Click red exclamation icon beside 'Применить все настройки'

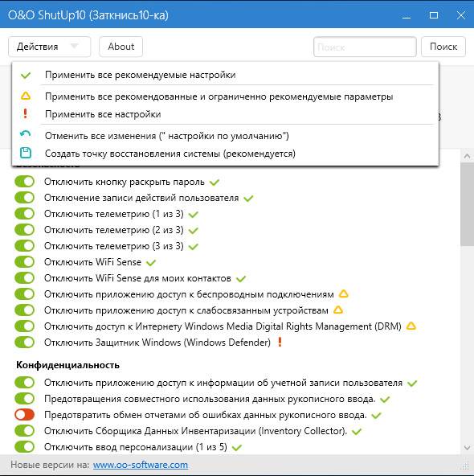tap(26, 114)
